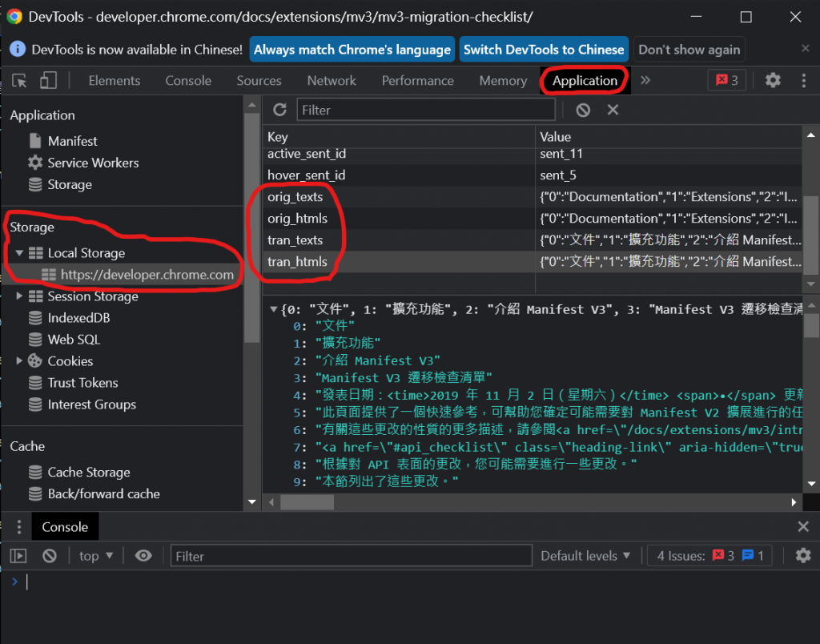Viewport: 820px width, 644px height.
Task: Expand the Session Storage tree node
Action: coord(19,296)
